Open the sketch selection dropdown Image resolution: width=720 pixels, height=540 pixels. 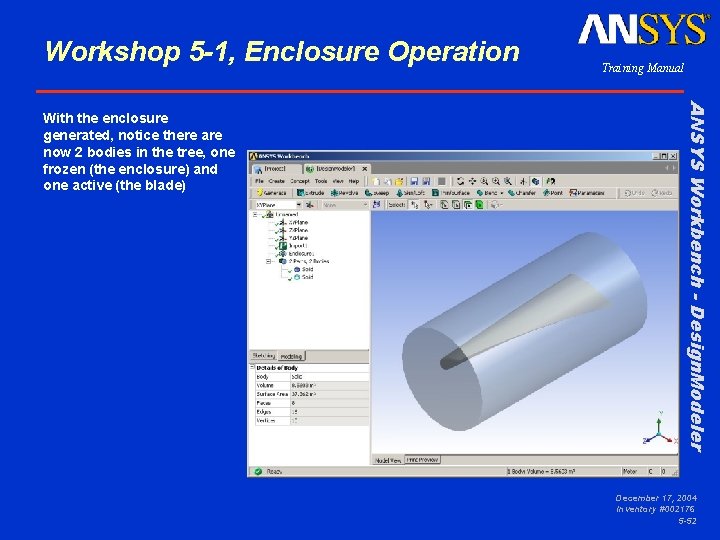tap(366, 205)
